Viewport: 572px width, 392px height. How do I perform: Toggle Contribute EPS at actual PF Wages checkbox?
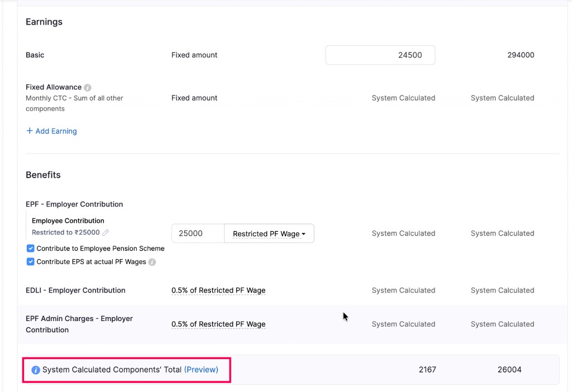pyautogui.click(x=30, y=262)
